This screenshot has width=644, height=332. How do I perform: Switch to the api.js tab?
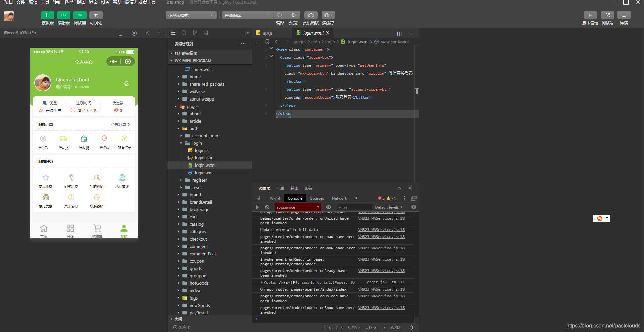[x=268, y=33]
